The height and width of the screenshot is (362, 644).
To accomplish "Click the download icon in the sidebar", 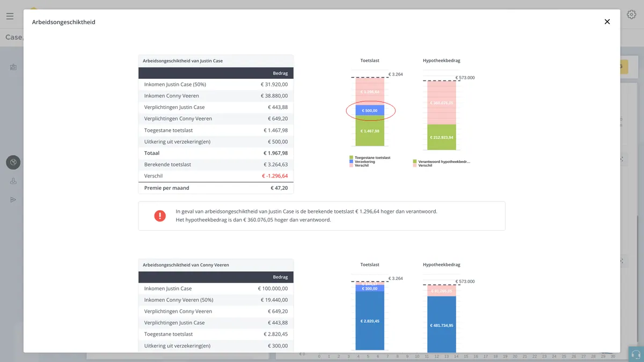I will coord(13,181).
